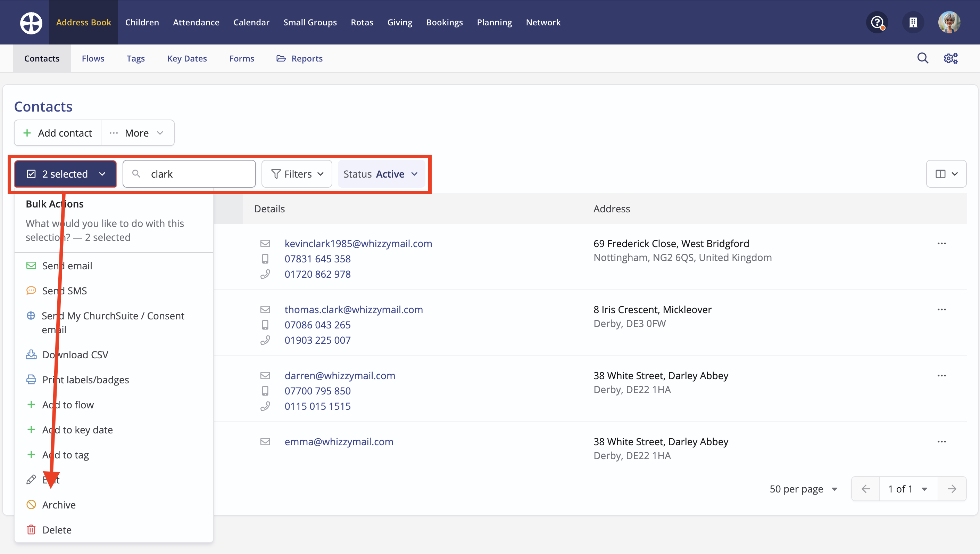Open the user profile avatar
The width and height of the screenshot is (980, 554).
(x=949, y=23)
